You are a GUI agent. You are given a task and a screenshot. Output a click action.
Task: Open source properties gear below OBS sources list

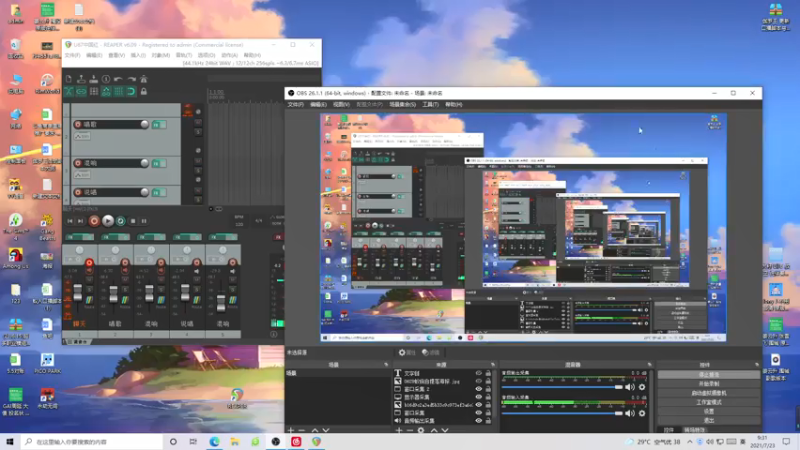click(421, 431)
